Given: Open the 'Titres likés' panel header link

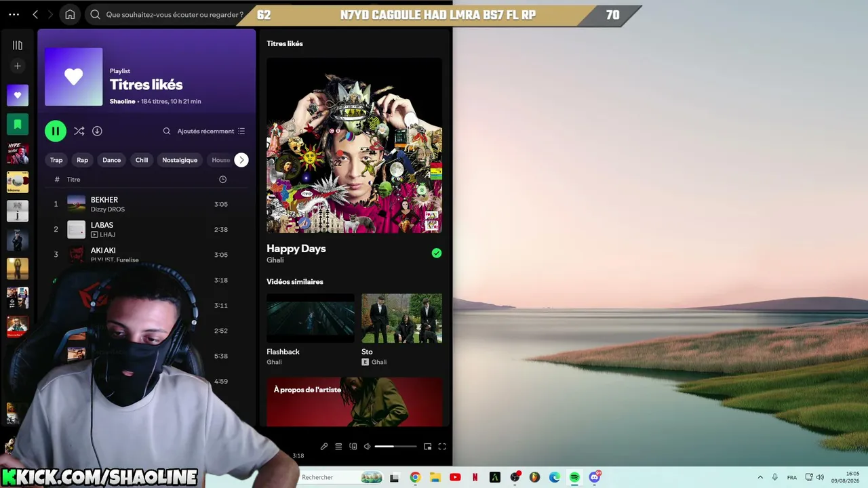Looking at the screenshot, I should coord(285,43).
